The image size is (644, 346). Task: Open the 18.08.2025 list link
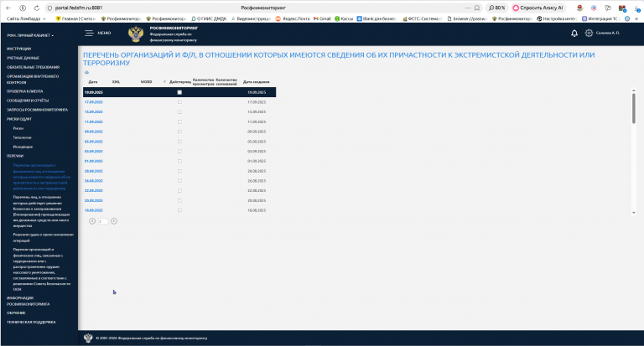(x=94, y=210)
